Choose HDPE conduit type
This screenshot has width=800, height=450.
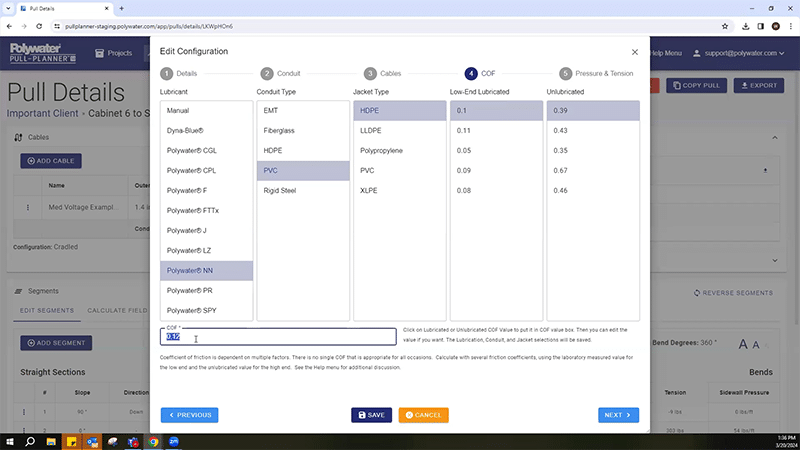303,151
